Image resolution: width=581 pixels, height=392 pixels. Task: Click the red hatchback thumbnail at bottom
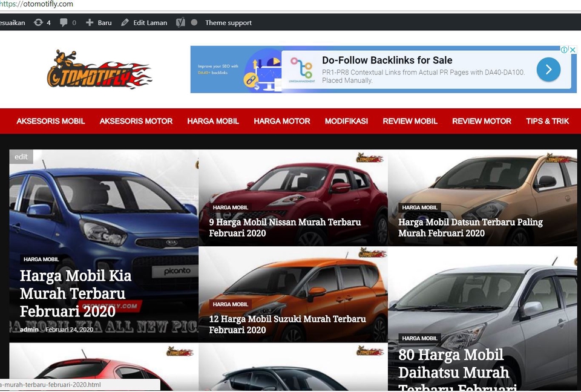pyautogui.click(x=103, y=367)
